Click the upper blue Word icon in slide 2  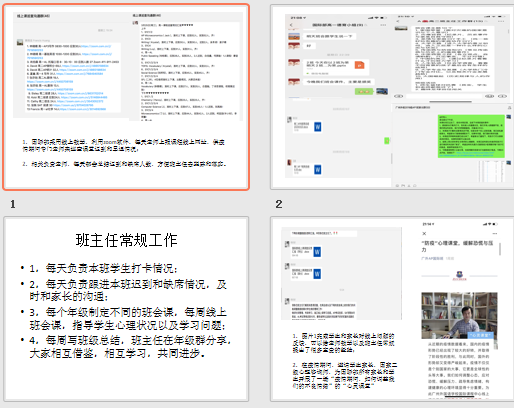318,127
